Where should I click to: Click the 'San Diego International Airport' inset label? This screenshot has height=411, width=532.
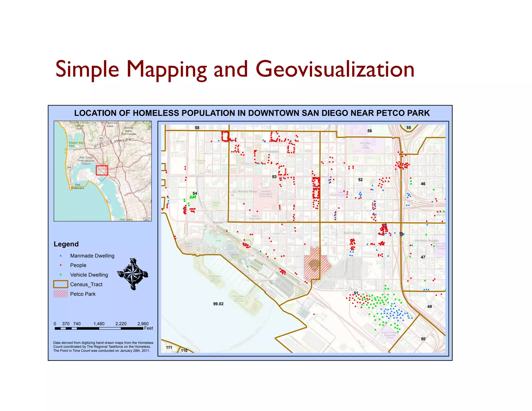(x=87, y=161)
